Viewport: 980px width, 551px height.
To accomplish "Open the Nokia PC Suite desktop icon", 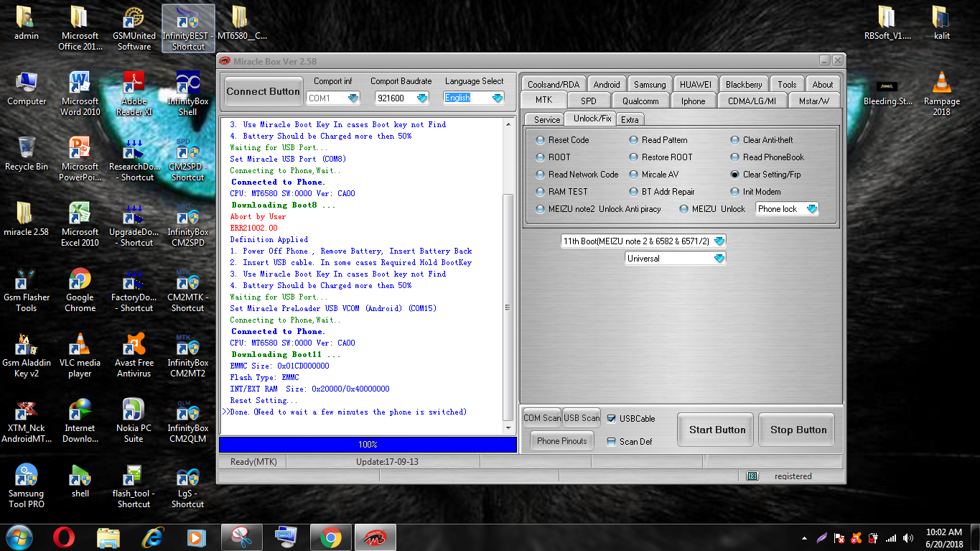I will pos(134,420).
